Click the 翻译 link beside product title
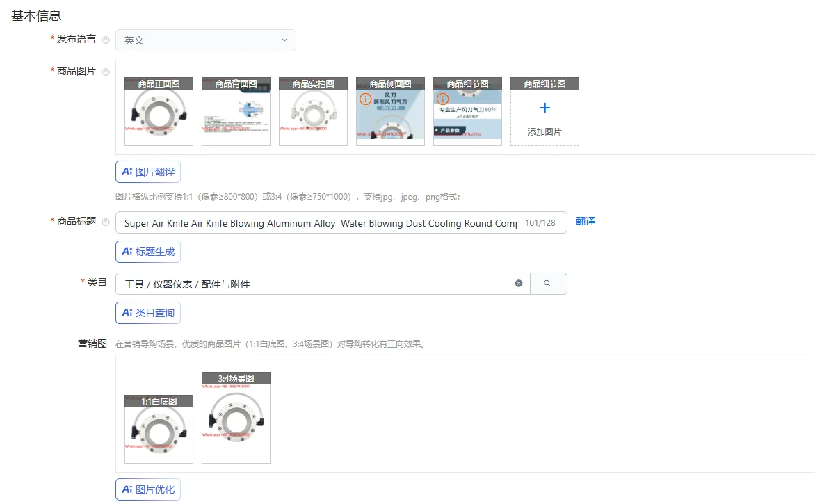 586,222
